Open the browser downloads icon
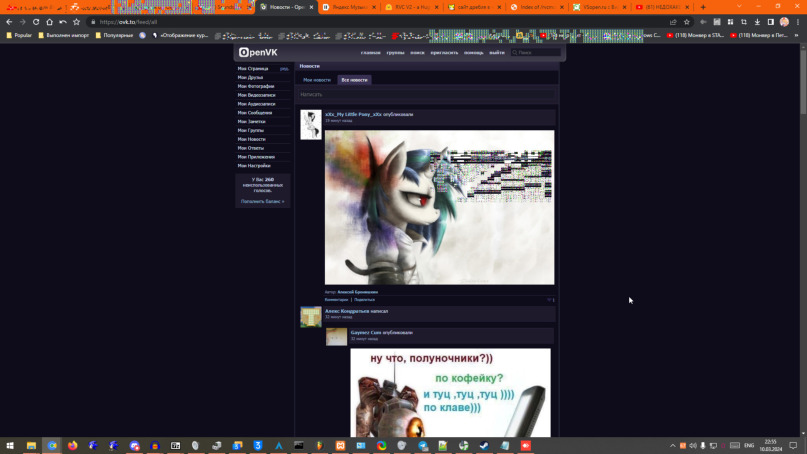This screenshot has width=807, height=454. [x=757, y=22]
